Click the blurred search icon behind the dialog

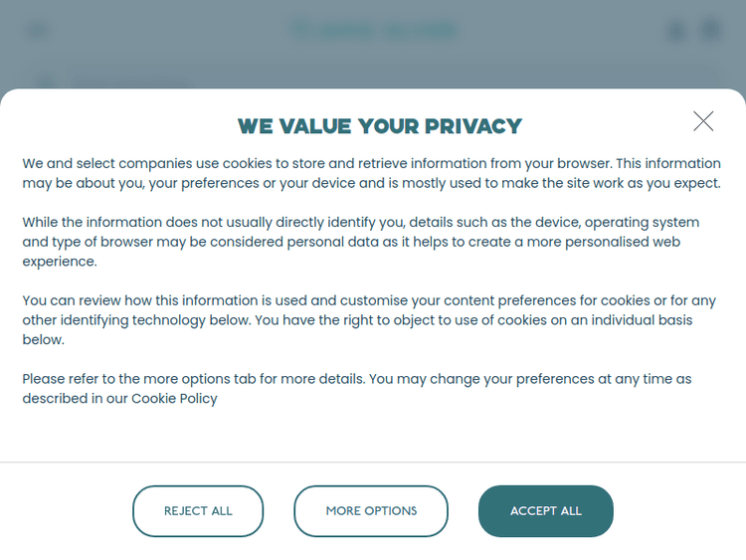45,80
